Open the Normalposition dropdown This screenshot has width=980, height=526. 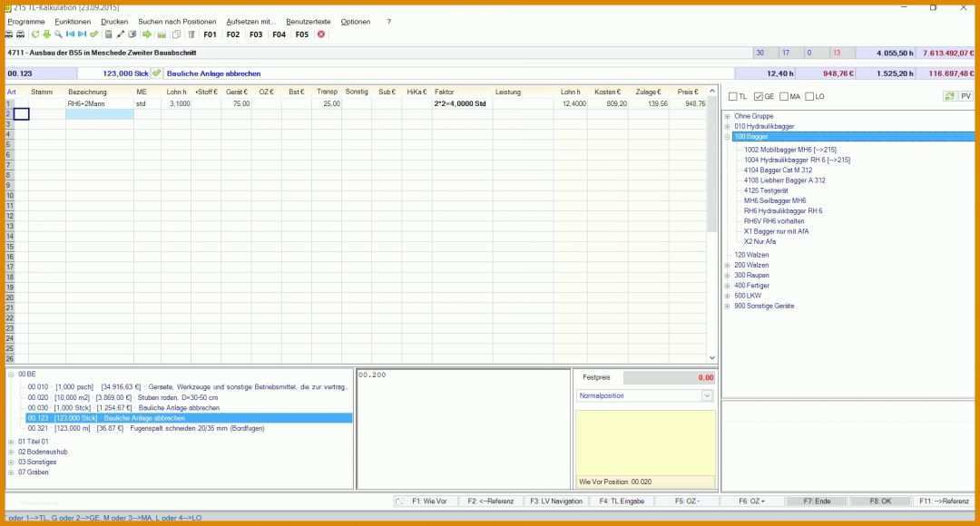pyautogui.click(x=707, y=395)
